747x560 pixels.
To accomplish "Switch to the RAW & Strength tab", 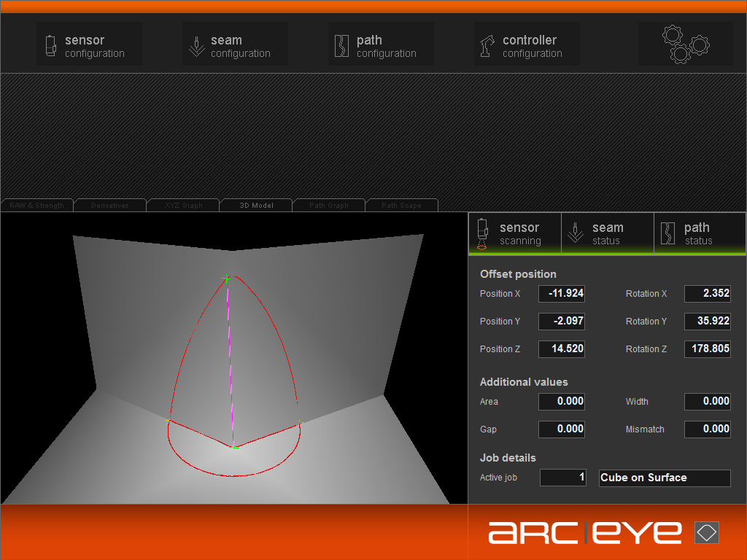I will tap(37, 206).
